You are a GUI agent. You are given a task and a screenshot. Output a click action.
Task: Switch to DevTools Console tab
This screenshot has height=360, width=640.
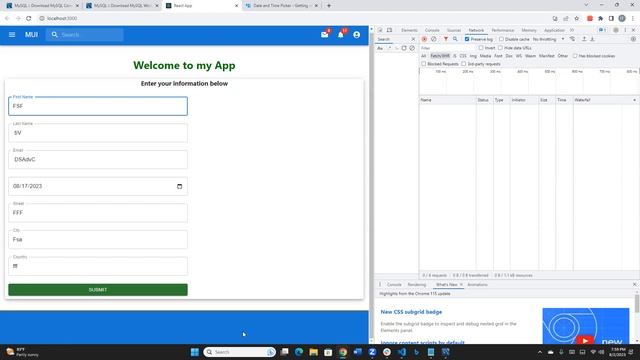(x=432, y=30)
